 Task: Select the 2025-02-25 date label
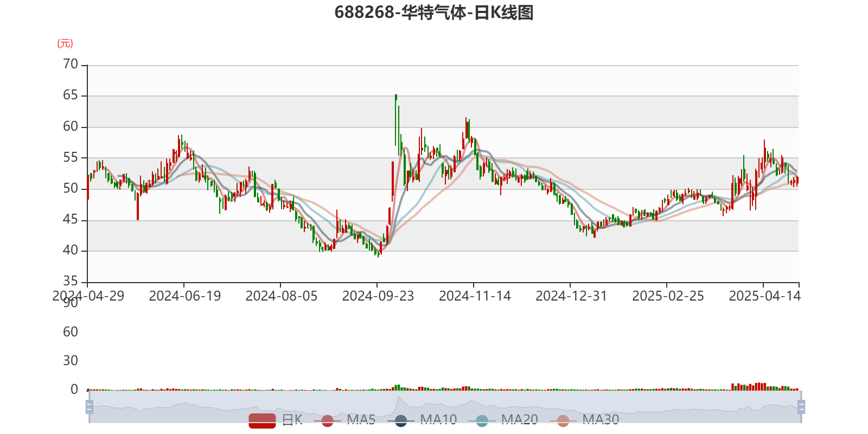(668, 296)
